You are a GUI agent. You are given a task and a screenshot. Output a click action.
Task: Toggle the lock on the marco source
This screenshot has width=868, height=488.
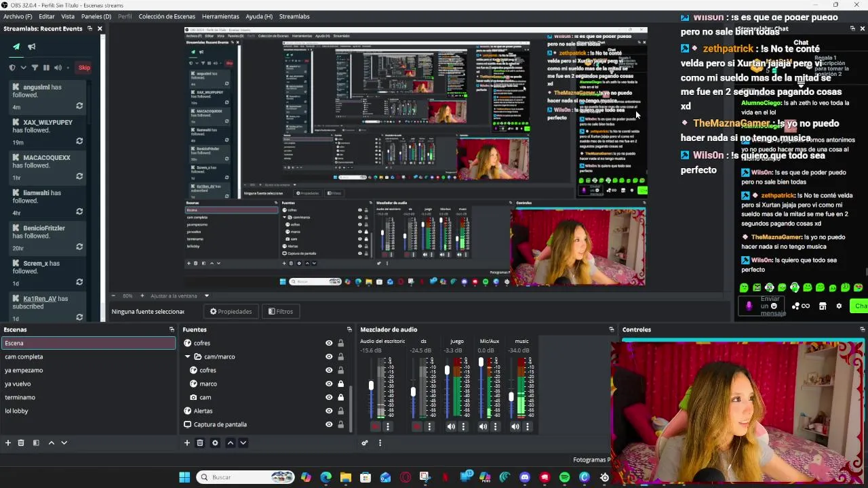tap(341, 384)
